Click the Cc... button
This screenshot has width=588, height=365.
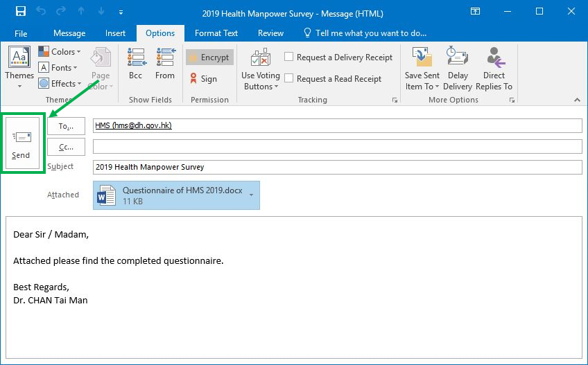66,147
